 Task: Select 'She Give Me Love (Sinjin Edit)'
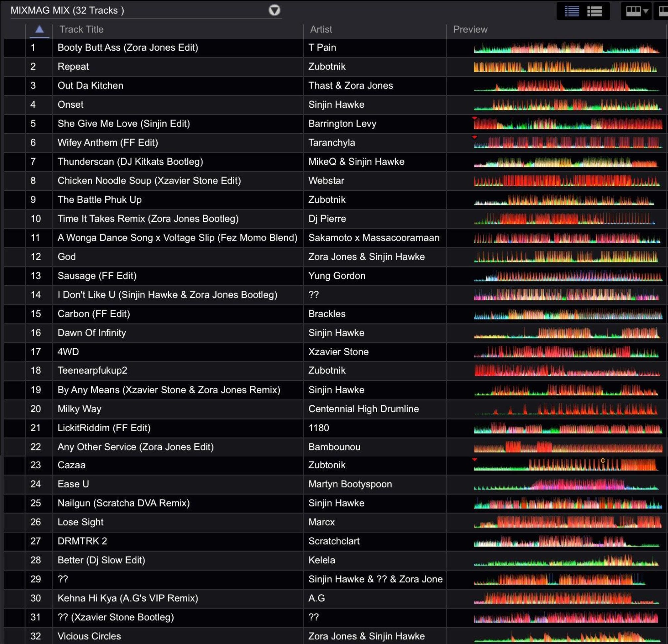pos(124,124)
